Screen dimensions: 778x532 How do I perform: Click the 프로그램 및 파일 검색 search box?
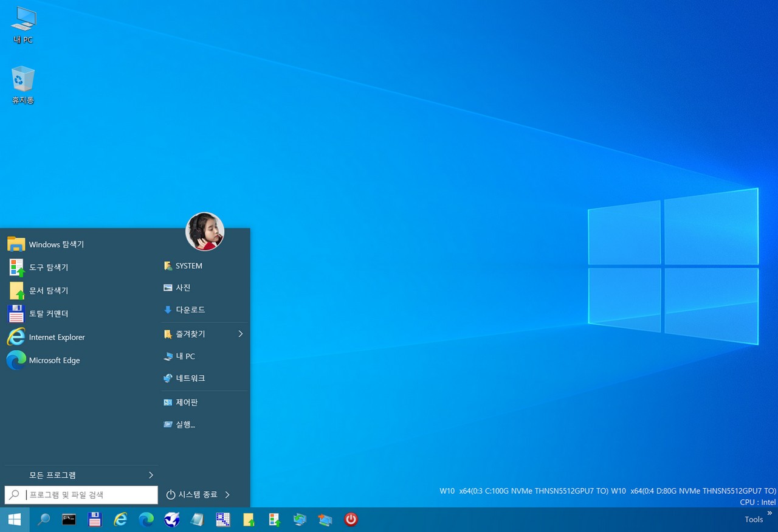[x=81, y=495]
